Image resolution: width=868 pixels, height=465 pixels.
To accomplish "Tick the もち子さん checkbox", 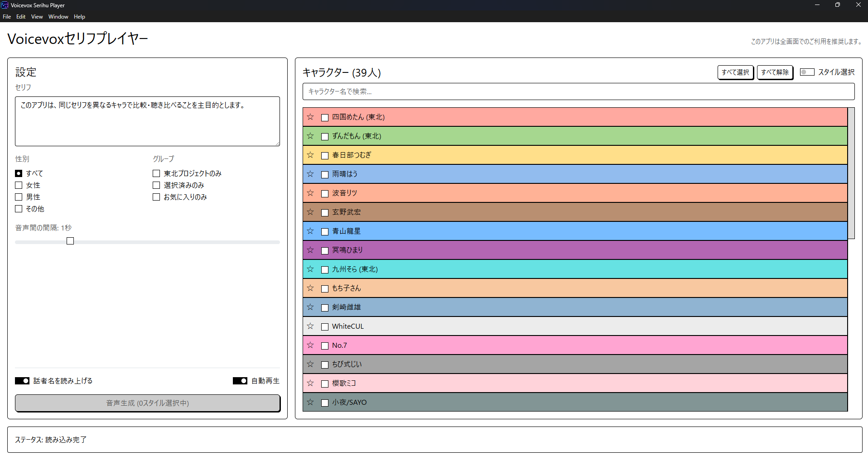I will coord(325,289).
